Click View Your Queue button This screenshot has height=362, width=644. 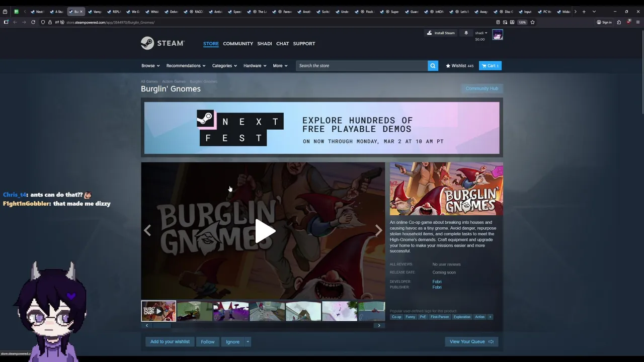click(x=471, y=342)
